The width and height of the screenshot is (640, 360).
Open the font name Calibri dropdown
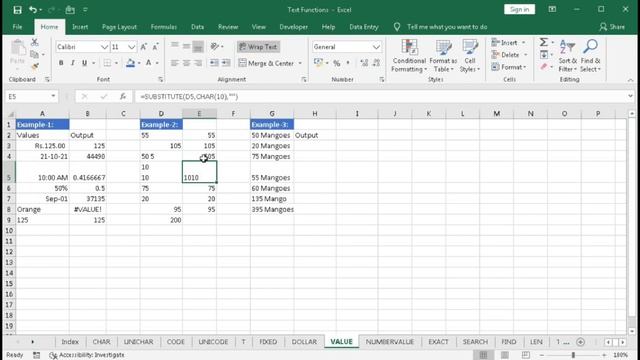[104, 47]
